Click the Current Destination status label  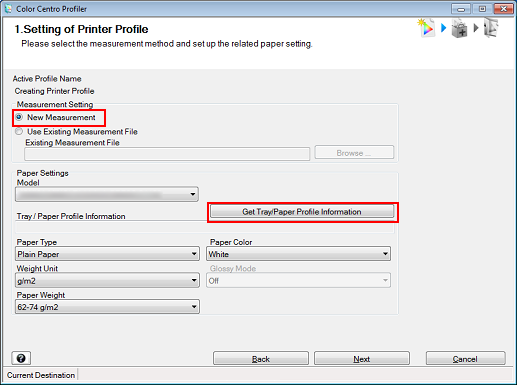tap(41, 375)
